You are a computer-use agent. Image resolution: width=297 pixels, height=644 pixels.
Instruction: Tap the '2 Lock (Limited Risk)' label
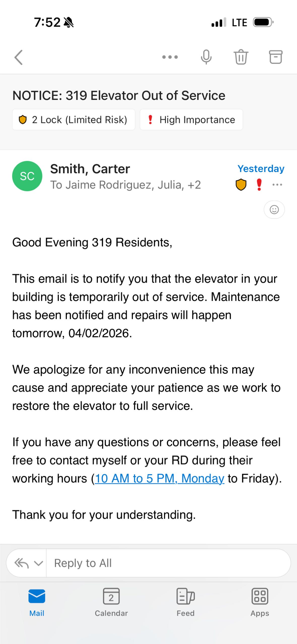[74, 120]
